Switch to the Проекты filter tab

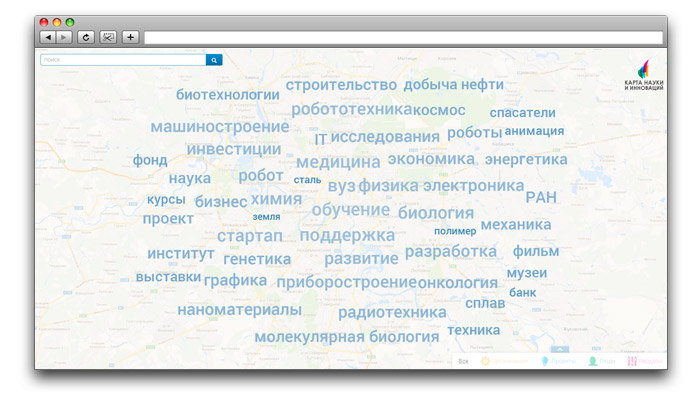click(557, 361)
